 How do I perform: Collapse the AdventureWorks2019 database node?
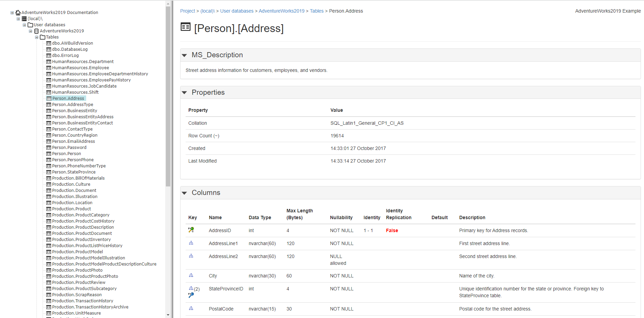(30, 31)
